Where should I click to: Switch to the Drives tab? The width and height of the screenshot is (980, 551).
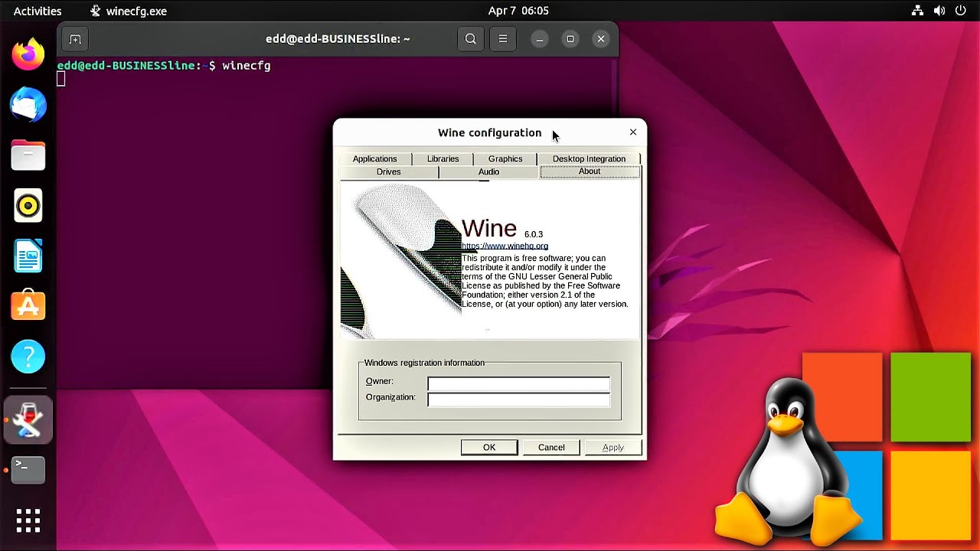coord(389,171)
